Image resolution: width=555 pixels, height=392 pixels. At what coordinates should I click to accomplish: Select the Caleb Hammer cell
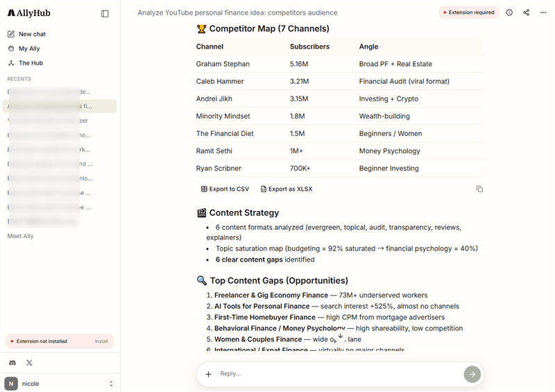point(220,81)
